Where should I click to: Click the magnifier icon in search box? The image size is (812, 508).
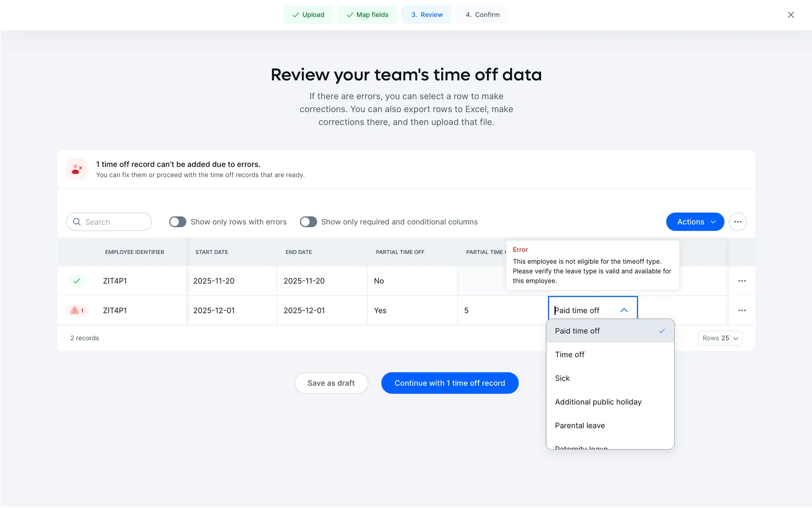(x=77, y=222)
